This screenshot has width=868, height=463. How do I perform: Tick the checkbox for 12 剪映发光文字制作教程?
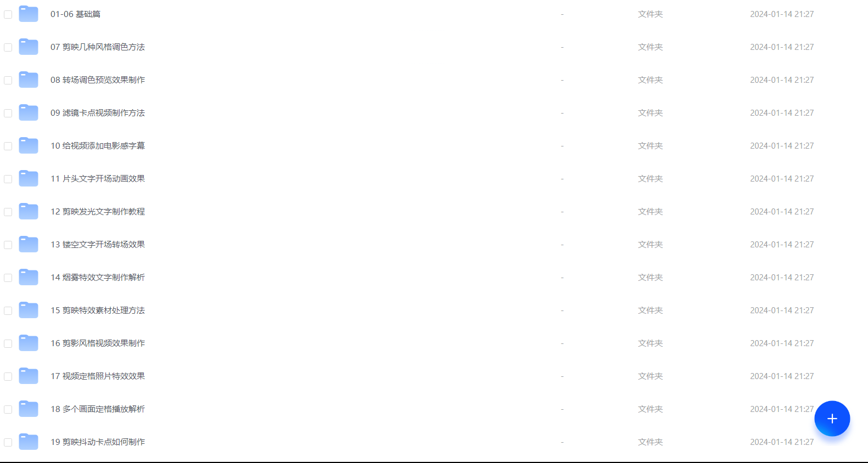tap(8, 212)
